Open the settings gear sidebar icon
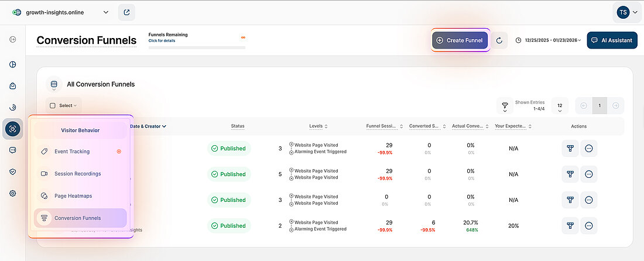 (12, 193)
